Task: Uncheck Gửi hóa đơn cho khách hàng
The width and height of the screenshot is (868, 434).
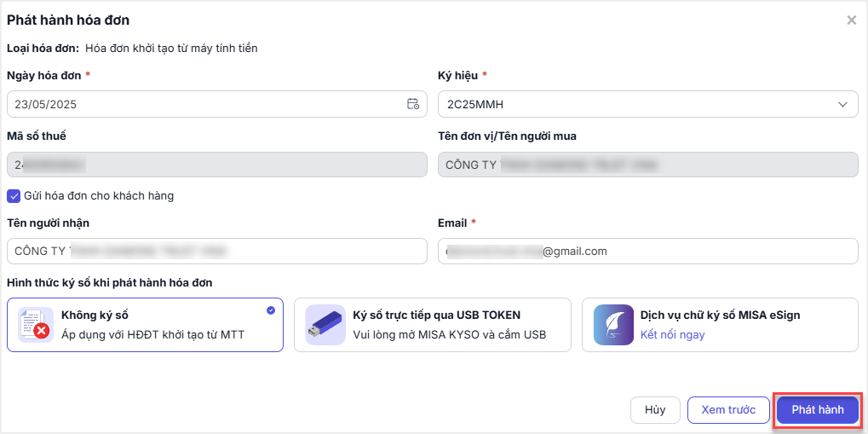Action: (14, 196)
